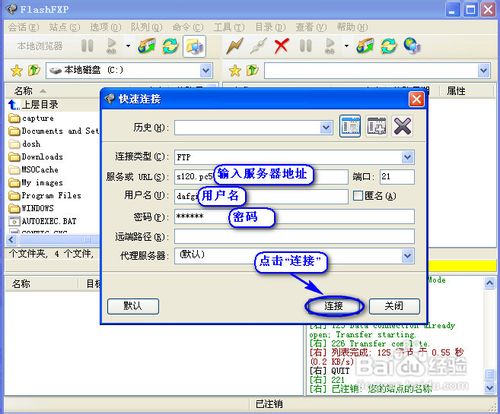This screenshot has height=414, width=500.
Task: Open the 站点 menu
Action: click(x=64, y=27)
